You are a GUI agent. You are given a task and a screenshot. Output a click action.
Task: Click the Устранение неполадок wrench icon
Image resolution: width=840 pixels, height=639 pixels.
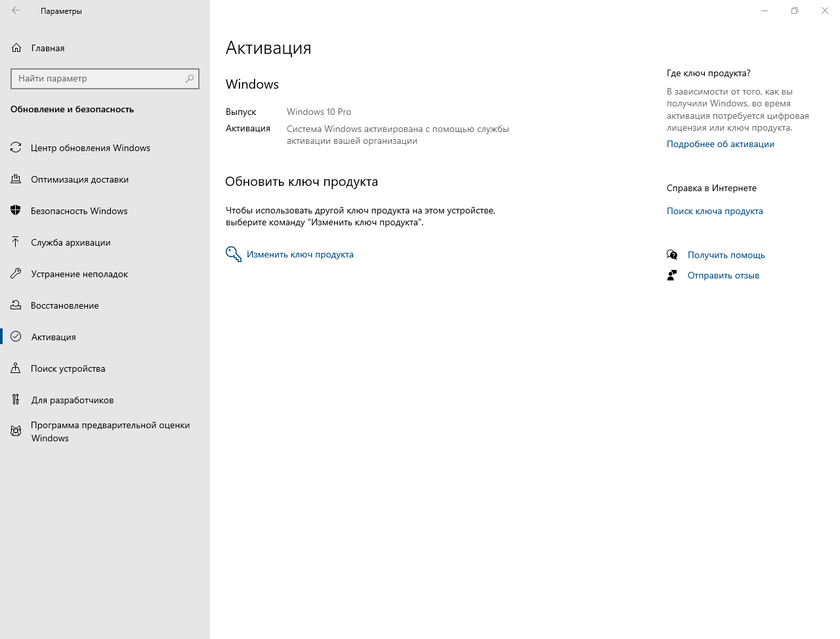(x=16, y=274)
